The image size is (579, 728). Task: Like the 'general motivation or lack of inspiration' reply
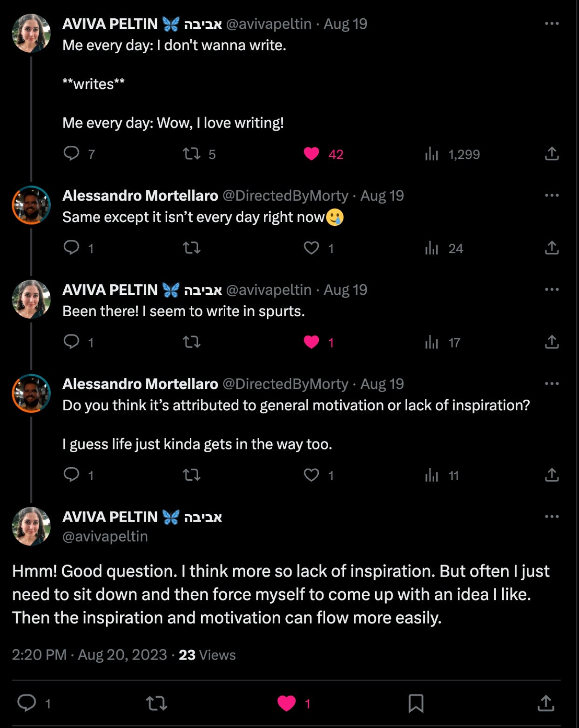[311, 475]
